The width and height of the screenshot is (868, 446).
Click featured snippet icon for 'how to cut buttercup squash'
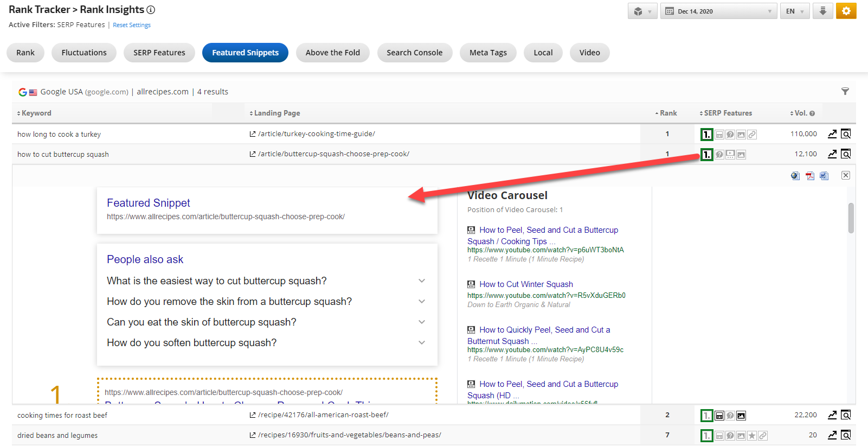(706, 155)
